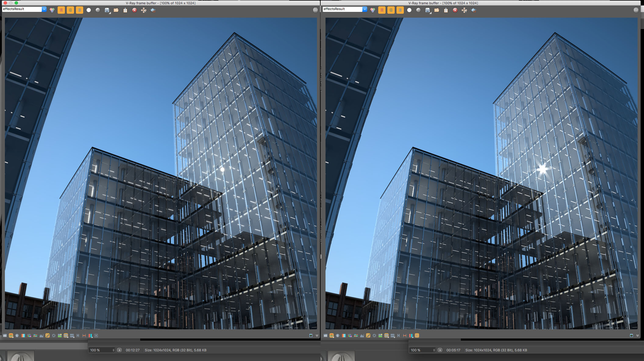The height and width of the screenshot is (361, 644).
Task: Toggle lens effects icon in right buffer
Action: click(417, 335)
